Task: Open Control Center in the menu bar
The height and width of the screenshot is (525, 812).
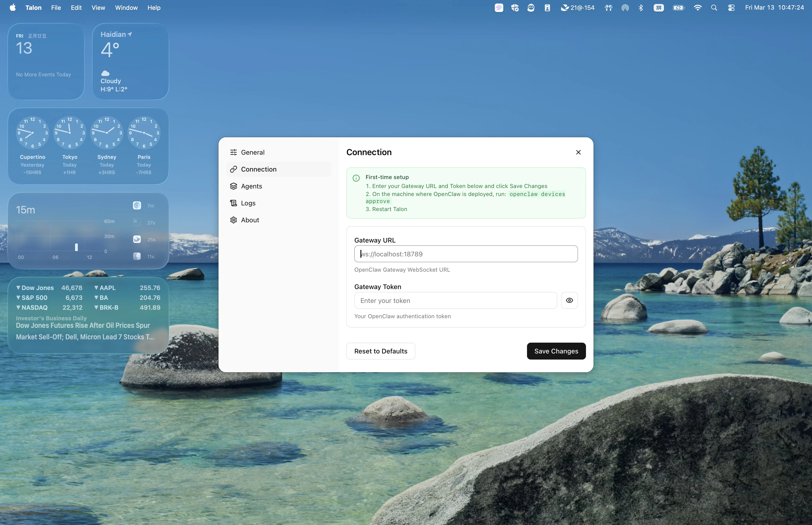Action: click(731, 8)
